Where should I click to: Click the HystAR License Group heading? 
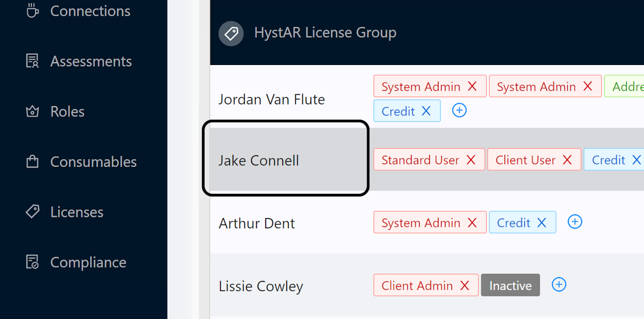pyautogui.click(x=325, y=33)
